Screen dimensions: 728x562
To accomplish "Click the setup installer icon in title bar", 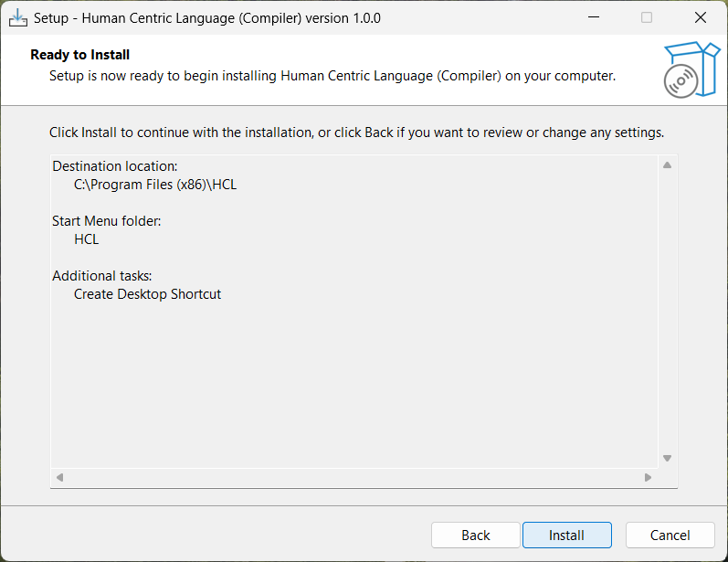I will 18,17.
